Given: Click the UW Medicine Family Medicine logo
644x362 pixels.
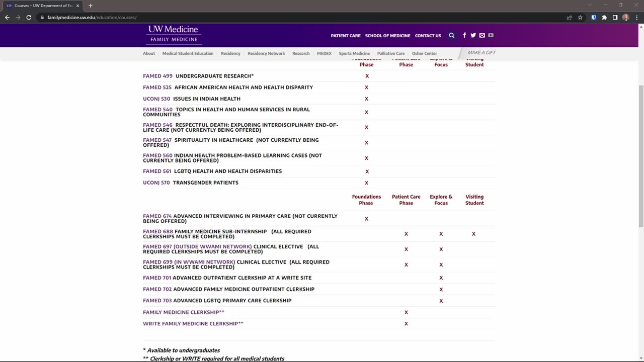Looking at the screenshot, I should 174,34.
